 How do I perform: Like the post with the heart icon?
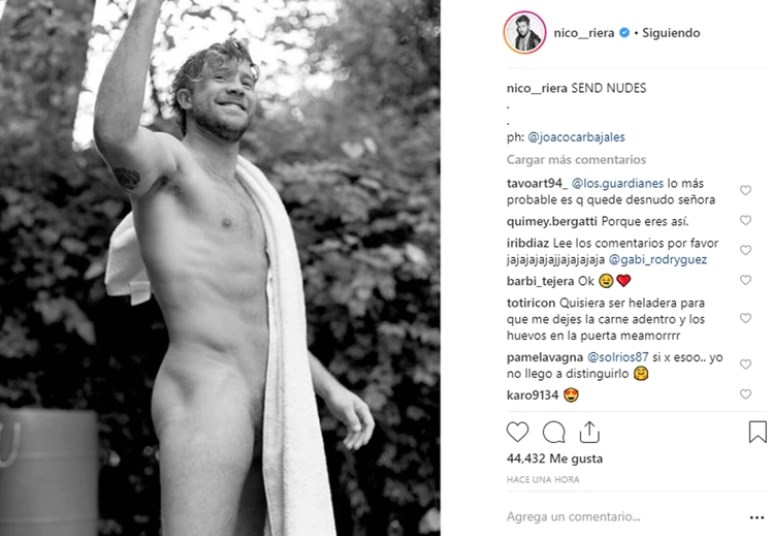point(517,432)
